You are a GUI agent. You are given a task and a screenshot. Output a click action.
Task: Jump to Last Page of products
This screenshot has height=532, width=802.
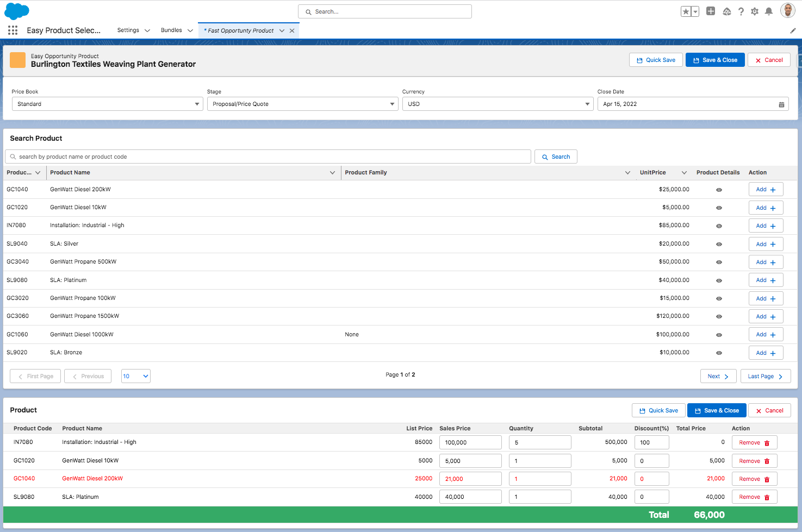[x=766, y=376]
